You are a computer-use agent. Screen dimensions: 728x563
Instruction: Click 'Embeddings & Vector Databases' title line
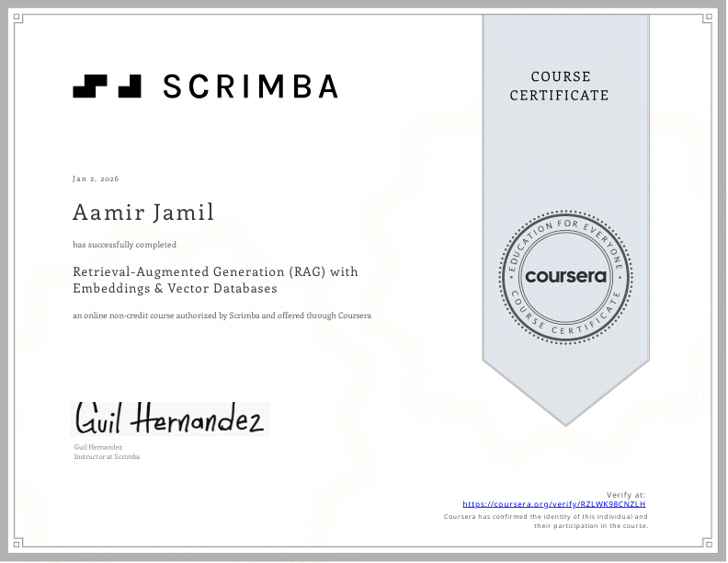[175, 289]
